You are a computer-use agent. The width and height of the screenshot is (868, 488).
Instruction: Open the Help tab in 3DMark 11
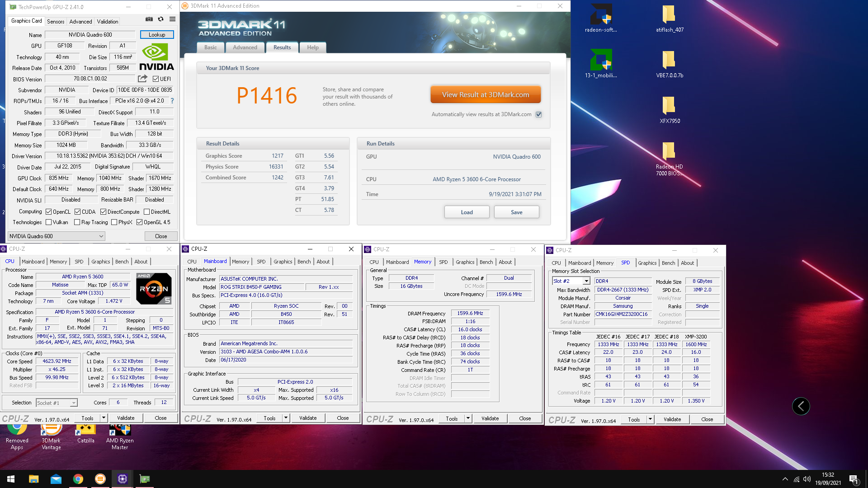click(x=313, y=47)
